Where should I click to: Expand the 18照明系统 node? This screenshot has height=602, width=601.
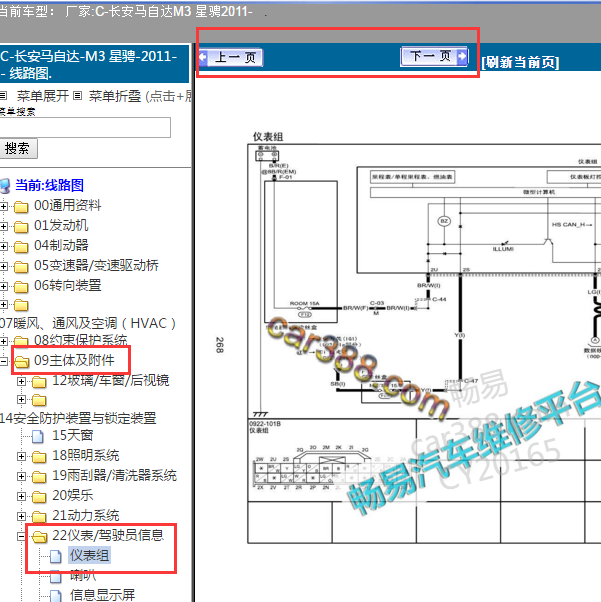pos(22,456)
